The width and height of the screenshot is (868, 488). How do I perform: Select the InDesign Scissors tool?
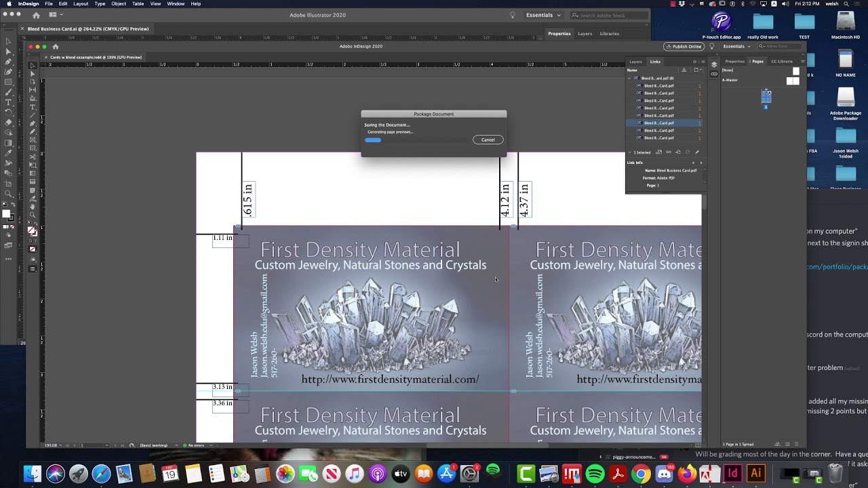click(x=33, y=157)
